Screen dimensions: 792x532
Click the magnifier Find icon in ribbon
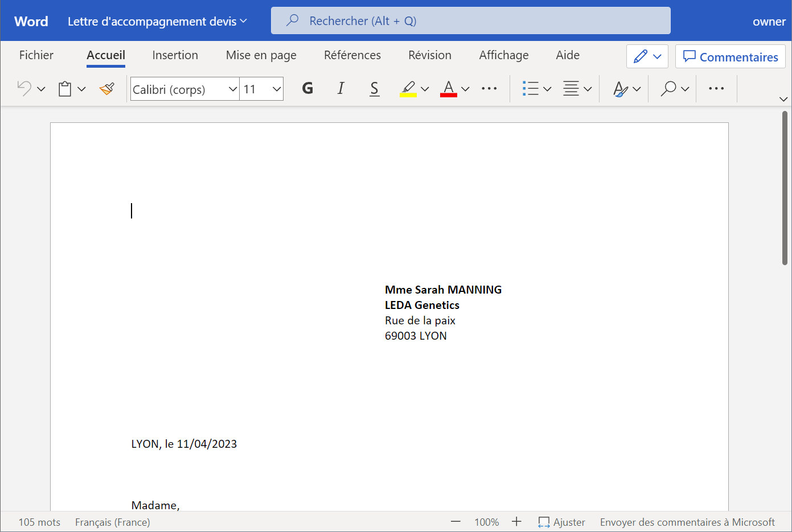tap(668, 89)
